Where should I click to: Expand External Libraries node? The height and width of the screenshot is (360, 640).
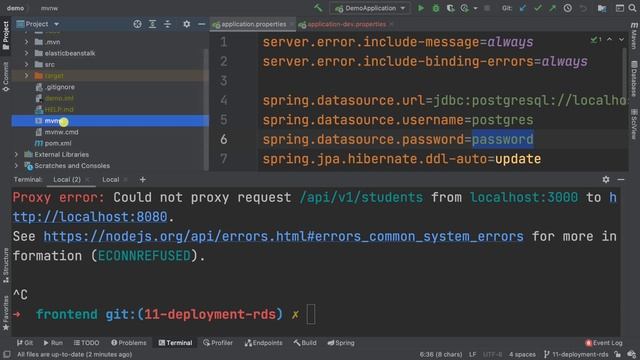click(x=16, y=154)
